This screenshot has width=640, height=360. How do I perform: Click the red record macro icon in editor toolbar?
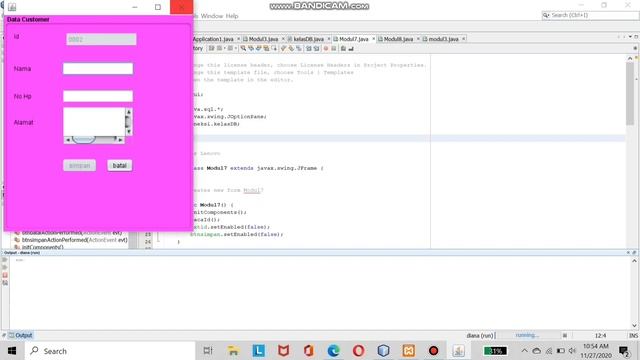coord(326,48)
